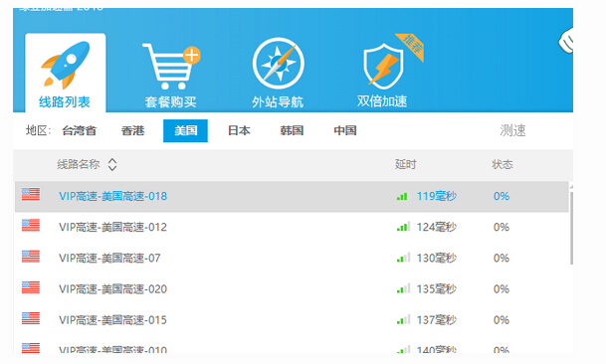This screenshot has height=364, width=606.
Task: Click the signal bars for 135毫秒
Action: point(403,288)
